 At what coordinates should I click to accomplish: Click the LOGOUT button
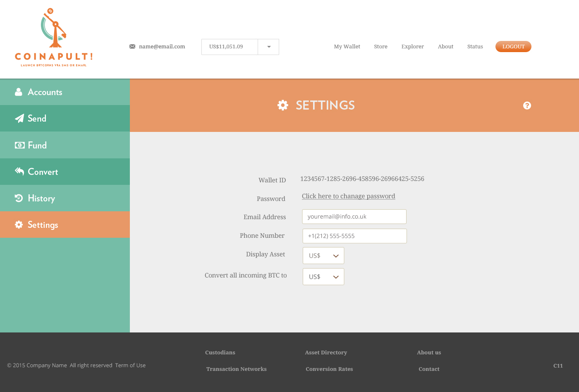[x=513, y=47]
